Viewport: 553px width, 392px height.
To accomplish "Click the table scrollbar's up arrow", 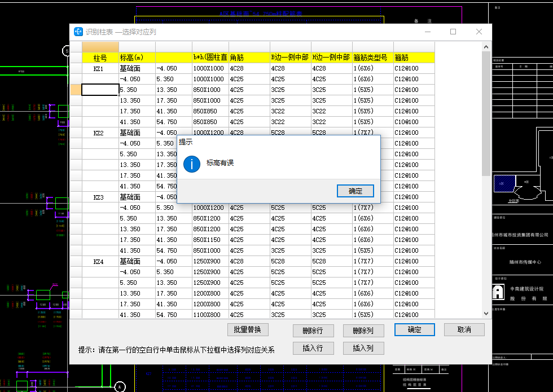I will [486, 46].
